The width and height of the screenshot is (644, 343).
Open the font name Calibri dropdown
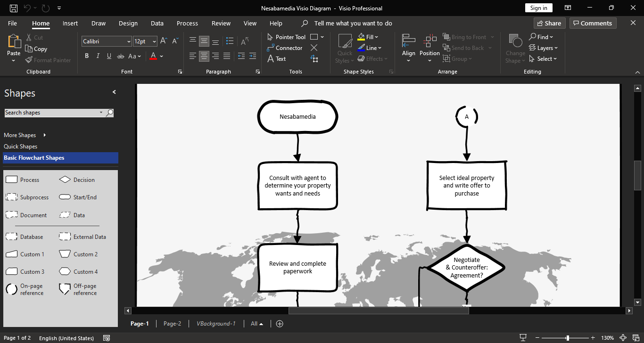click(129, 41)
